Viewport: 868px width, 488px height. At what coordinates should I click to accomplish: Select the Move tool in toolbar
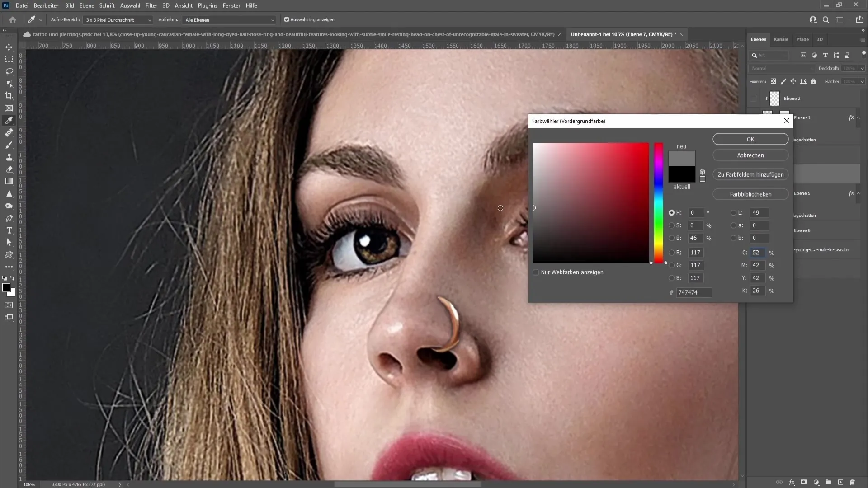tap(9, 46)
